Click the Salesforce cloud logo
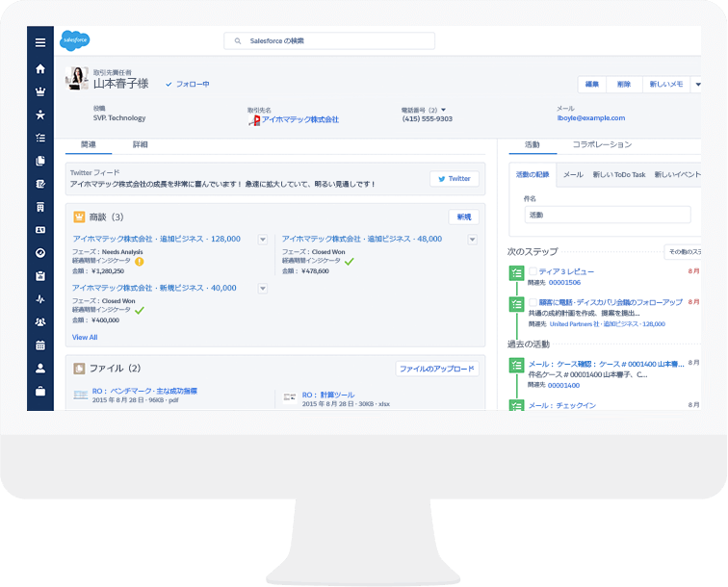The width and height of the screenshot is (728, 587). [x=75, y=40]
